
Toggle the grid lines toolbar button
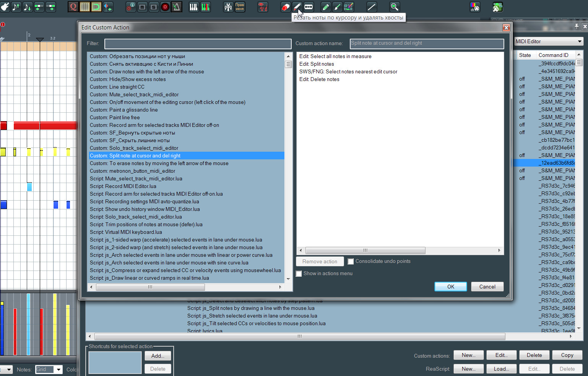(x=85, y=7)
